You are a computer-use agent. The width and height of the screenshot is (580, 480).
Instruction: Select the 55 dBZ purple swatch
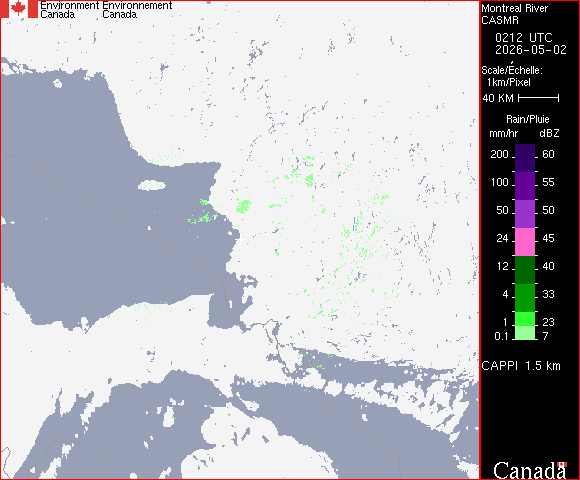[525, 186]
